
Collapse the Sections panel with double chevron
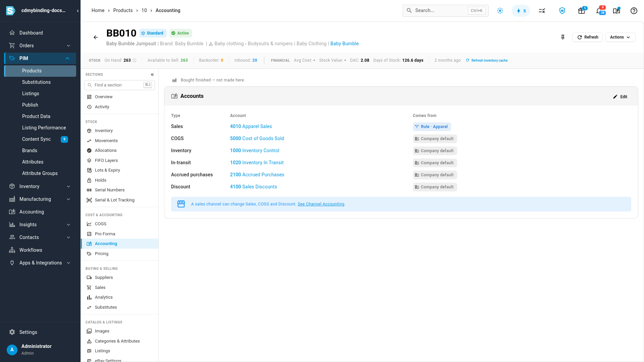coord(152,74)
